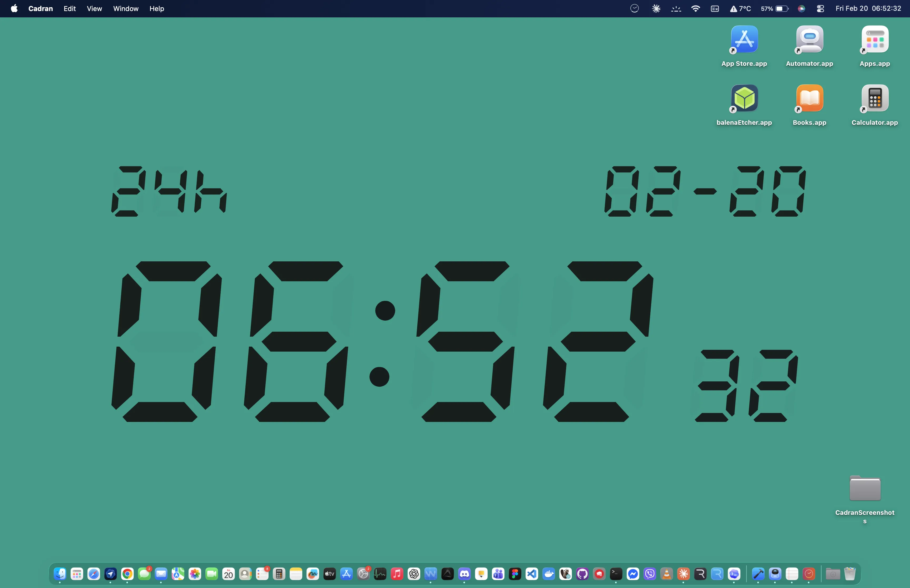This screenshot has width=910, height=588.
Task: Select the CadranScreenshots folder on desktop
Action: tap(864, 488)
